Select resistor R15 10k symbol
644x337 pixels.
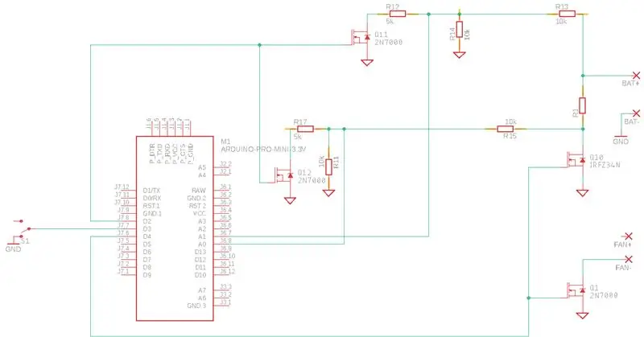[506, 129]
